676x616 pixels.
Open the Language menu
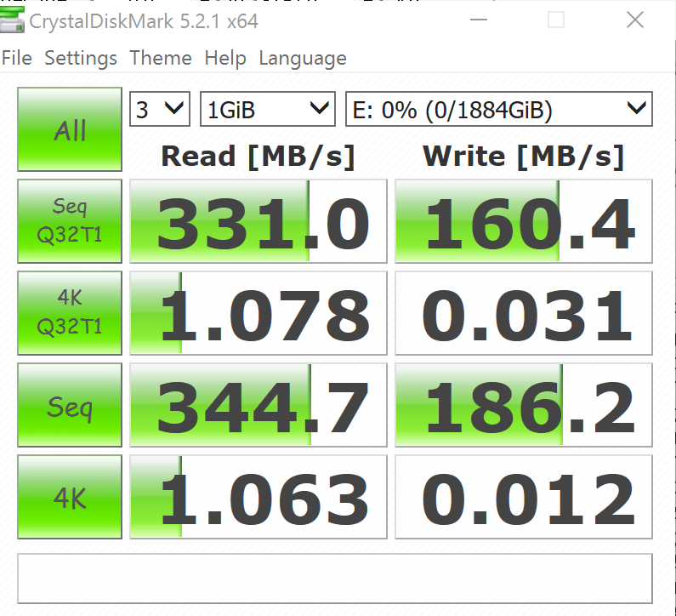[303, 58]
